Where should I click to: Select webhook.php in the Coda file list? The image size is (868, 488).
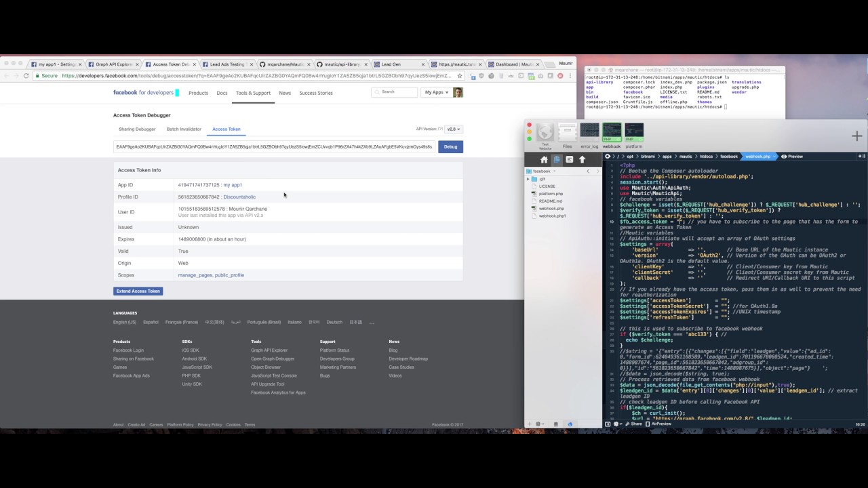[551, 209]
